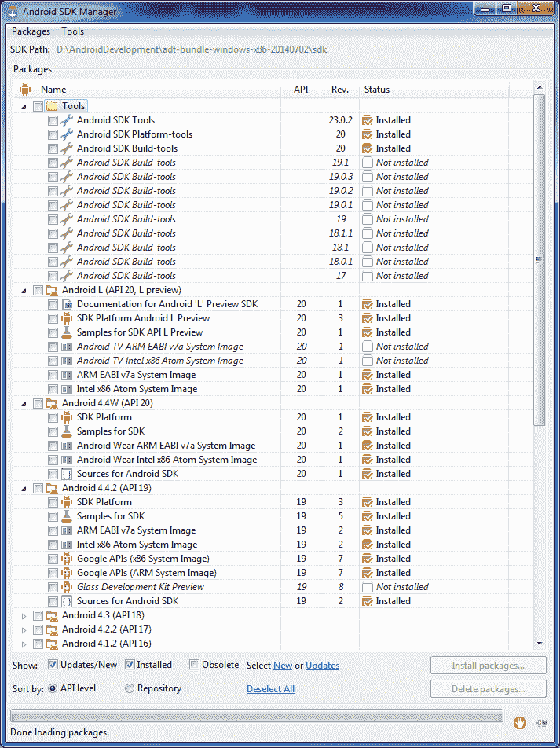Click the loading progress bar
This screenshot has height=748, width=560.
(257, 716)
